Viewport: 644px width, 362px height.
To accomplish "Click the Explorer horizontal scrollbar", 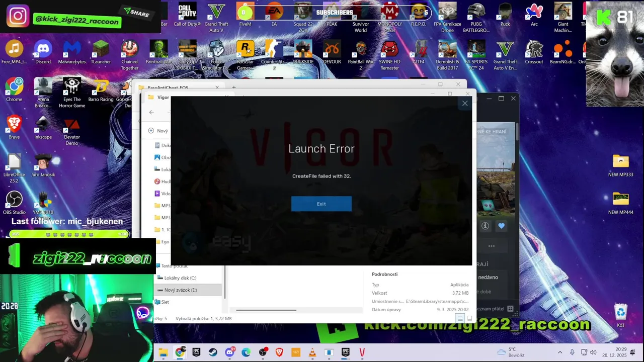I will click(x=266, y=310).
